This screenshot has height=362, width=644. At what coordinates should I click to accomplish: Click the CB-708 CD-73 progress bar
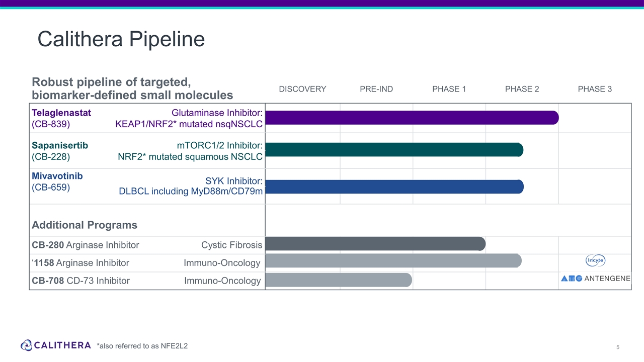click(x=338, y=280)
